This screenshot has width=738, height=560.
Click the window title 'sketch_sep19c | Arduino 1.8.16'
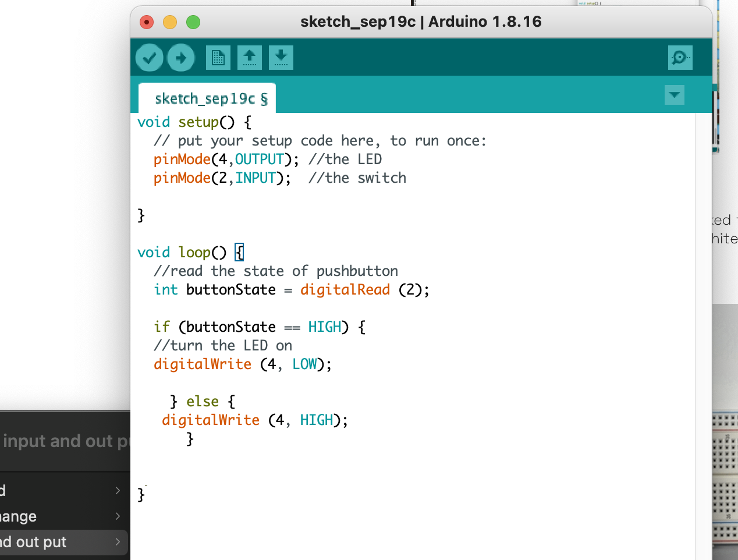click(x=421, y=22)
